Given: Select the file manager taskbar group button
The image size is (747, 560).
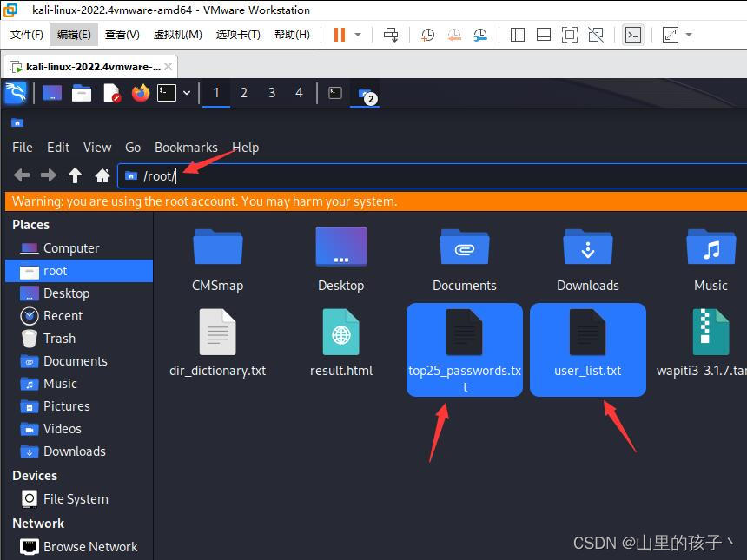Looking at the screenshot, I should pyautogui.click(x=365, y=93).
